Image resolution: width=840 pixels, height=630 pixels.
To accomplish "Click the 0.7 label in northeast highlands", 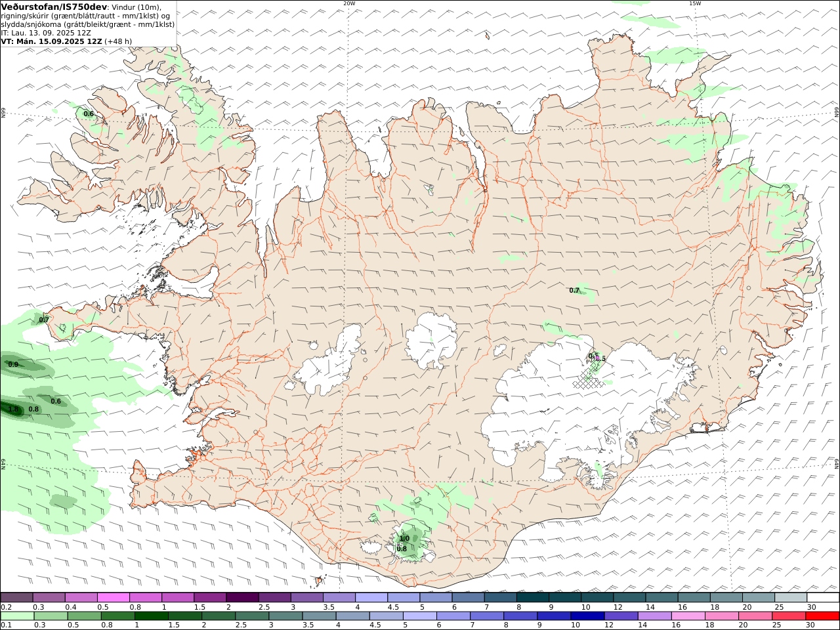I will (574, 290).
